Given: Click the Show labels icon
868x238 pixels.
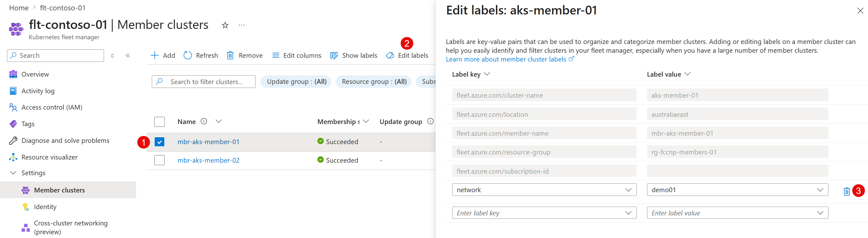Looking at the screenshot, I should pos(334,56).
